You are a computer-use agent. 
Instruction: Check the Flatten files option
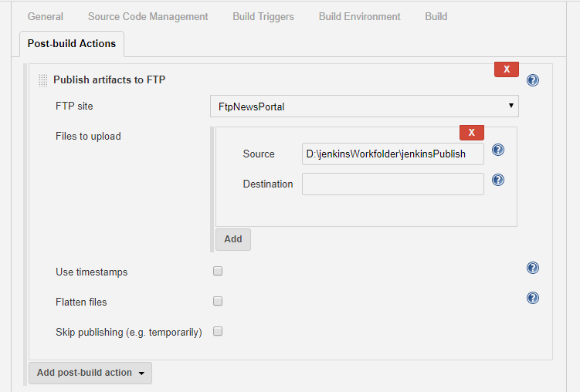pyautogui.click(x=218, y=302)
